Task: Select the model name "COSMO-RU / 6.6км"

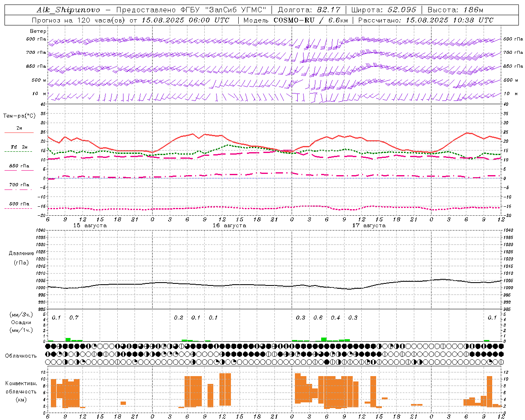Action: tap(310, 20)
